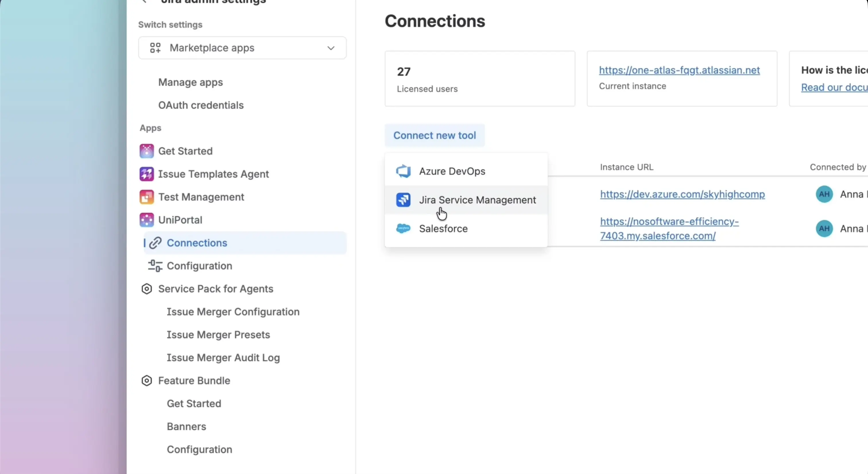Open Issue Merger Presets
Image resolution: width=868 pixels, height=474 pixels.
point(218,335)
